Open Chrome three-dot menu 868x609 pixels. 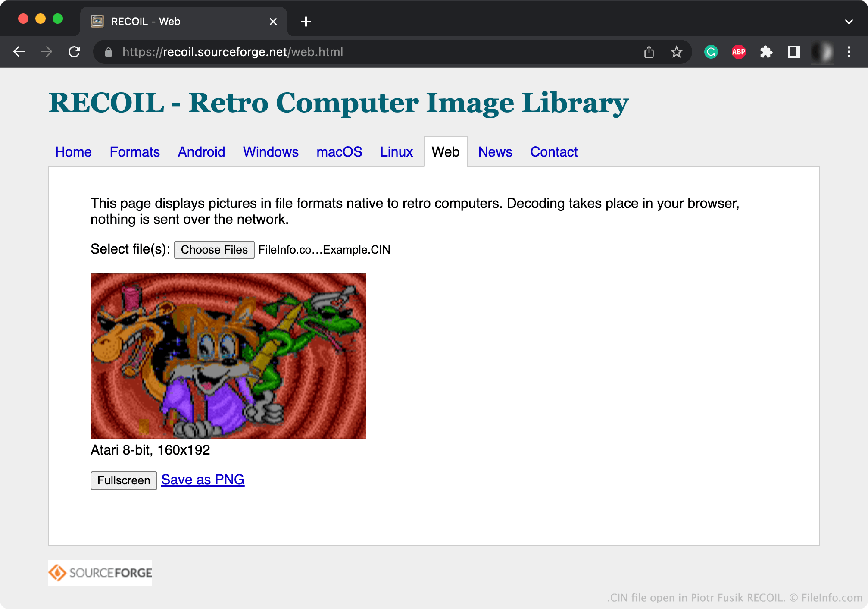click(849, 52)
